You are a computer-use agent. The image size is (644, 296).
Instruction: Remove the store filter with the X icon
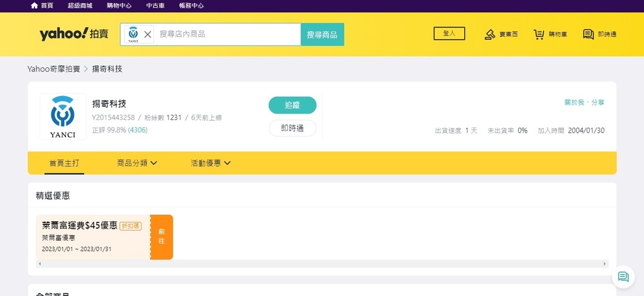coord(148,35)
